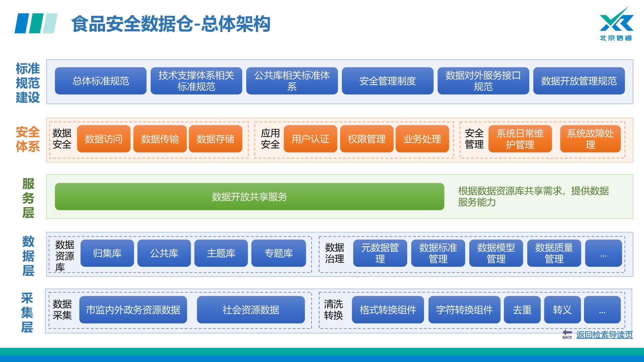Select the 安全管理制度 block

(387, 81)
